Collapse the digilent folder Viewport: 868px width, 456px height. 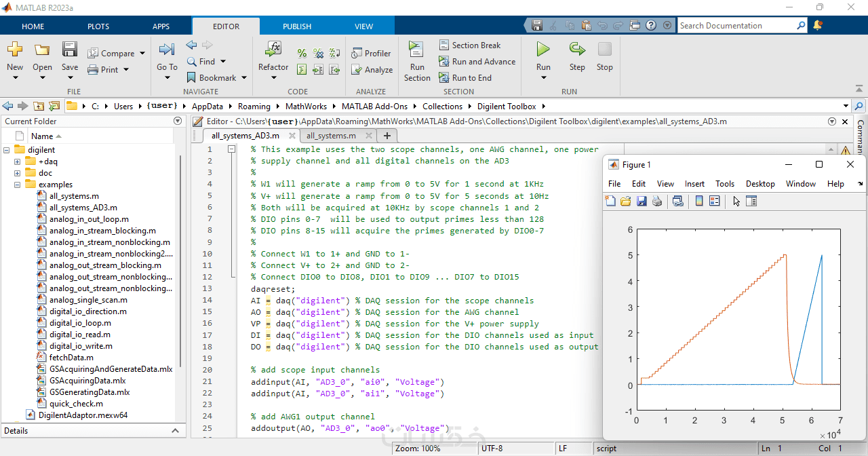[x=7, y=150]
